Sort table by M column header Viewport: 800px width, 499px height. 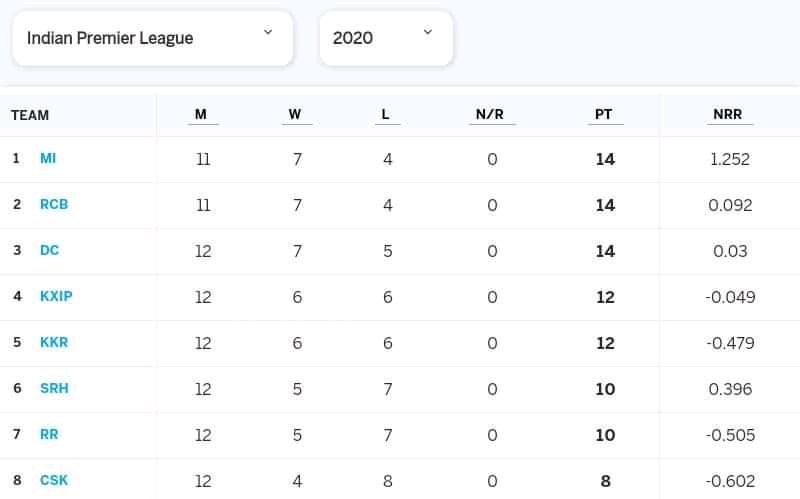tap(201, 114)
